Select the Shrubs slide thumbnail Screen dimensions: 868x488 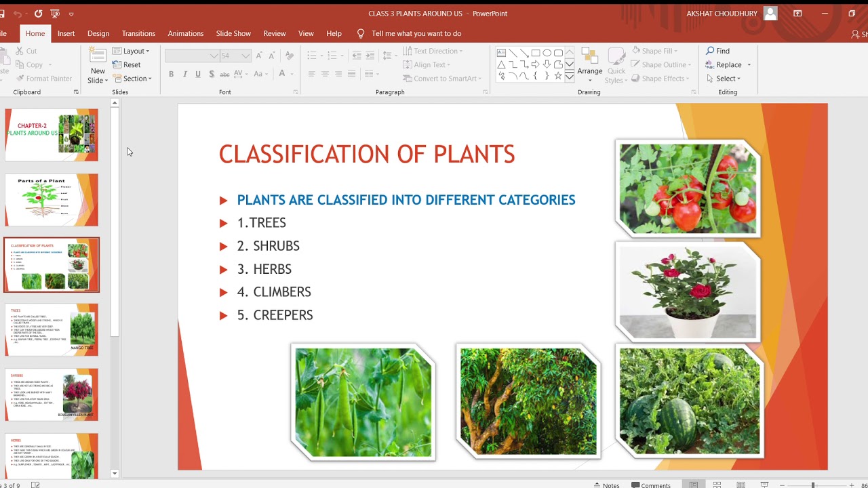[52, 395]
